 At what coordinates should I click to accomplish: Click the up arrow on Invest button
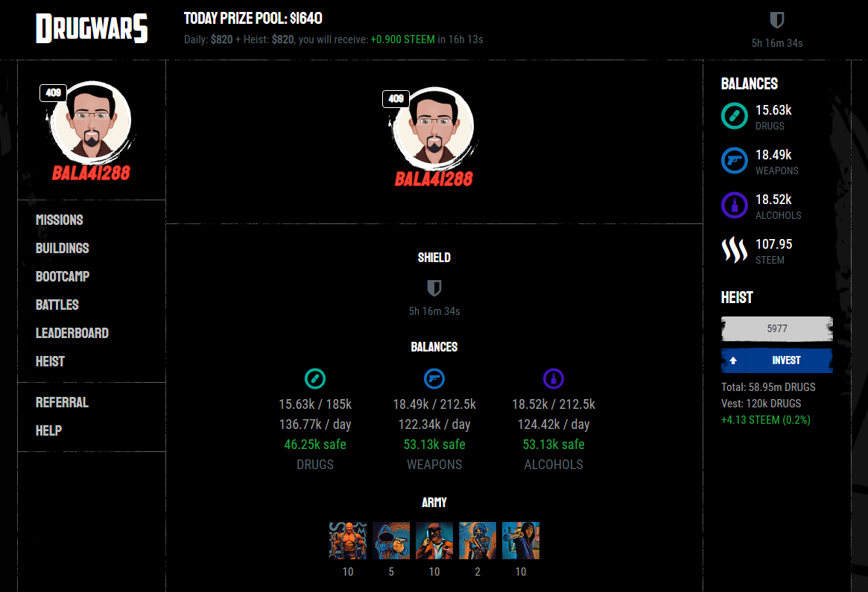pos(733,360)
